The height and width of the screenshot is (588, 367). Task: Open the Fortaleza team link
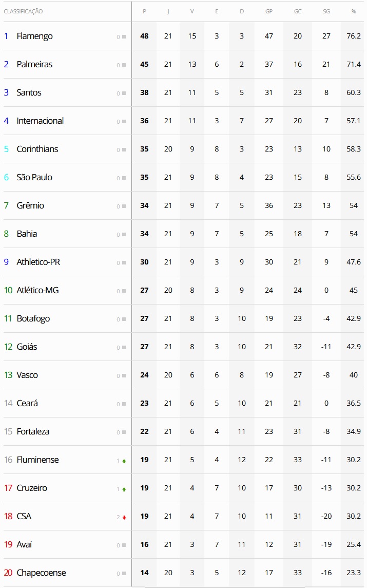tap(33, 431)
